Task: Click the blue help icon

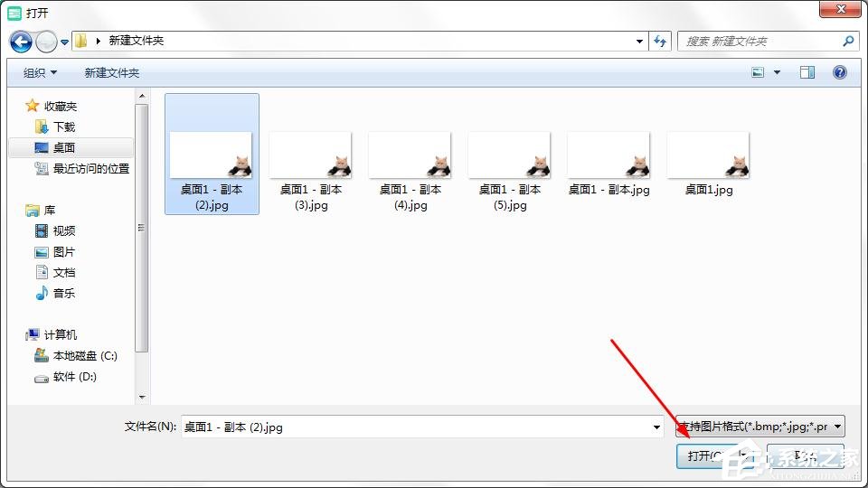Action: 839,72
